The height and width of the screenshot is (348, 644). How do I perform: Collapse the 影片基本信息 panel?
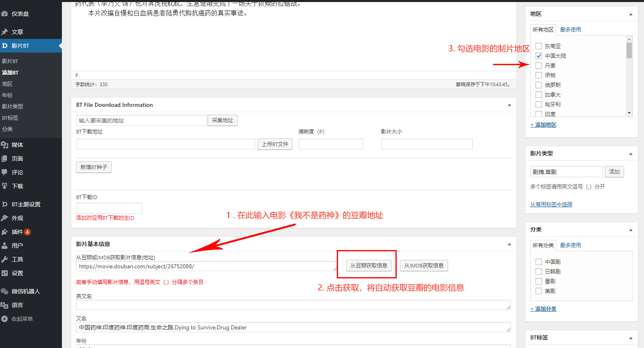point(509,244)
